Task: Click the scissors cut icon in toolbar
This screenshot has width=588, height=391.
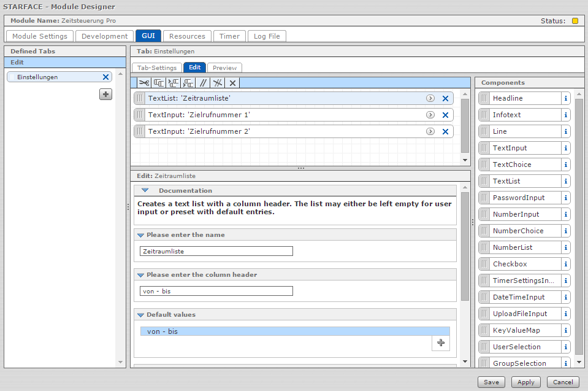Action: [143, 83]
